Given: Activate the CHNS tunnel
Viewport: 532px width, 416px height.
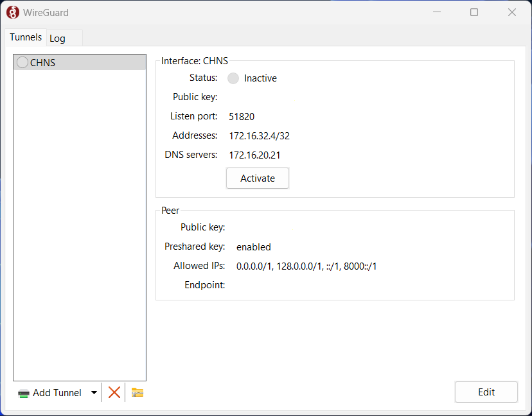Looking at the screenshot, I should point(257,178).
